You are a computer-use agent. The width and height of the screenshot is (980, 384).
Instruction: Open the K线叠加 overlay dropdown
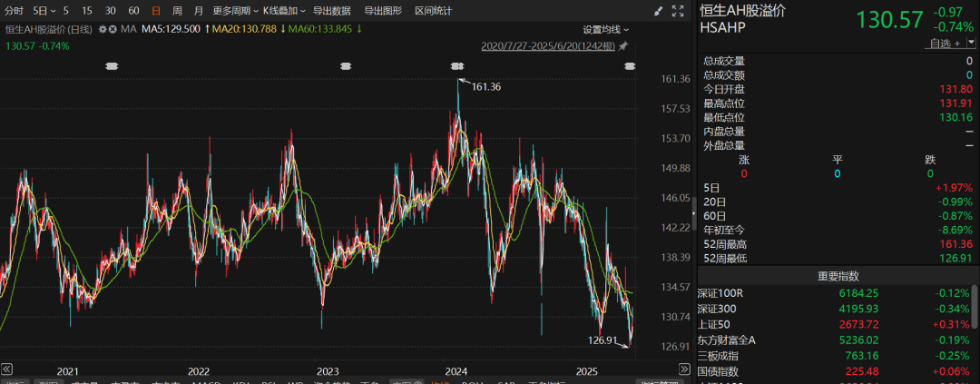coord(284,11)
